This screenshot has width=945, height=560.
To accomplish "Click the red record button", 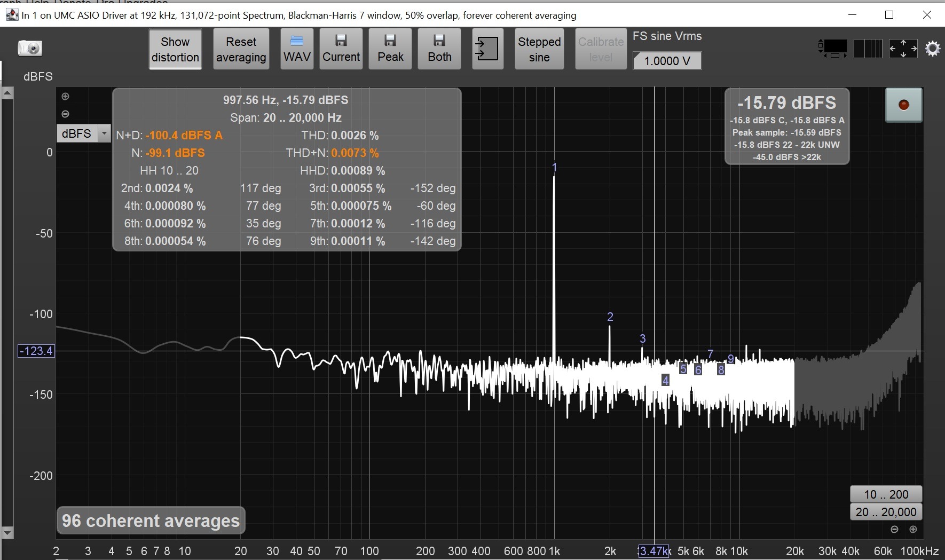I will [x=903, y=105].
